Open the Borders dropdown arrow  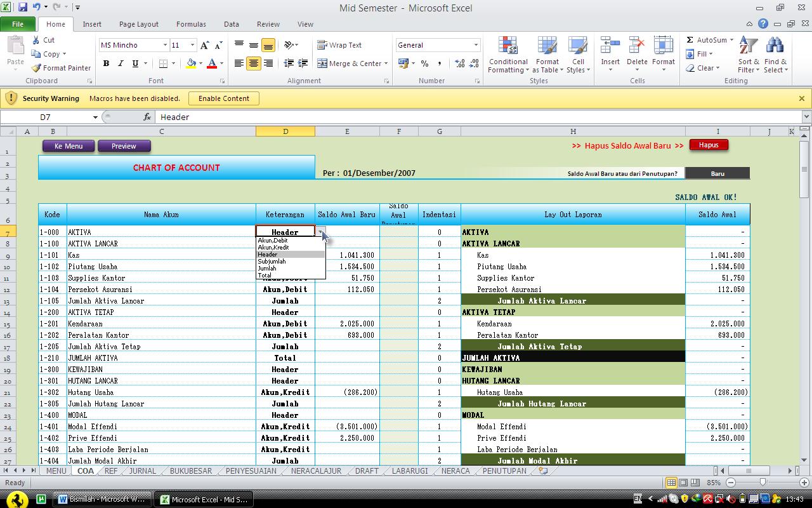[x=174, y=63]
